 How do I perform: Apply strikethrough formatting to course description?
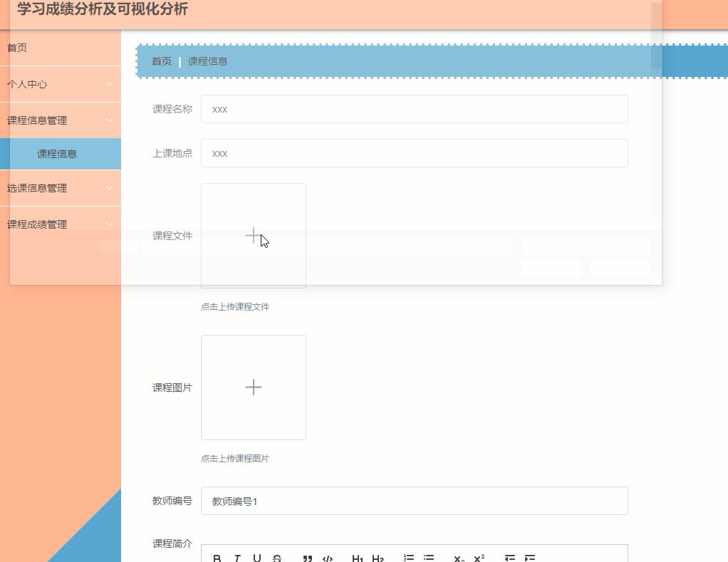click(276, 558)
